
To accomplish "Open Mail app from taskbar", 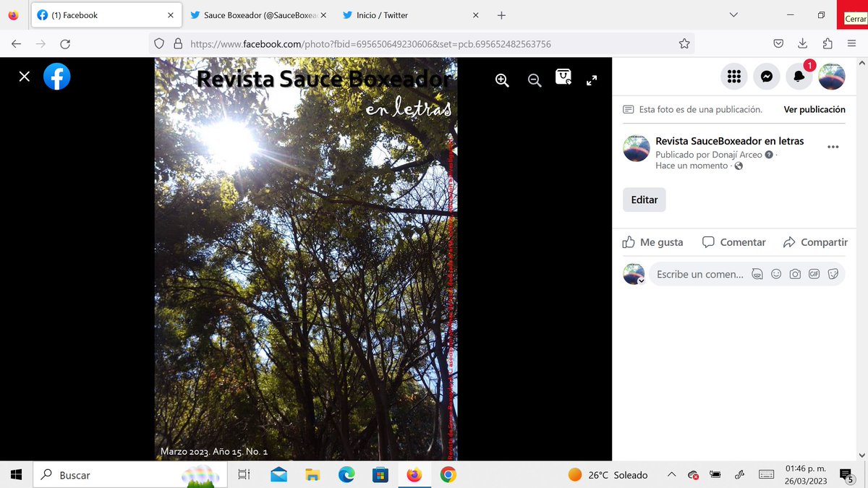I will pos(278,475).
